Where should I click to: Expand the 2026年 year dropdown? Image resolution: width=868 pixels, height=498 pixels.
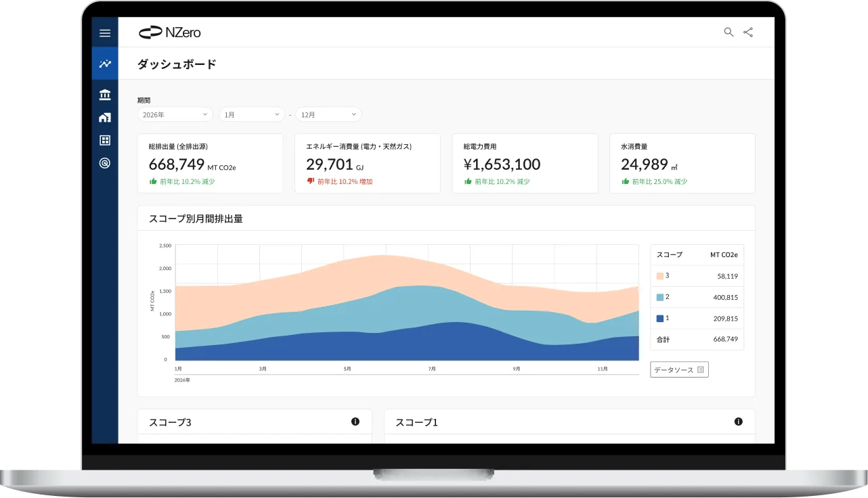175,115
